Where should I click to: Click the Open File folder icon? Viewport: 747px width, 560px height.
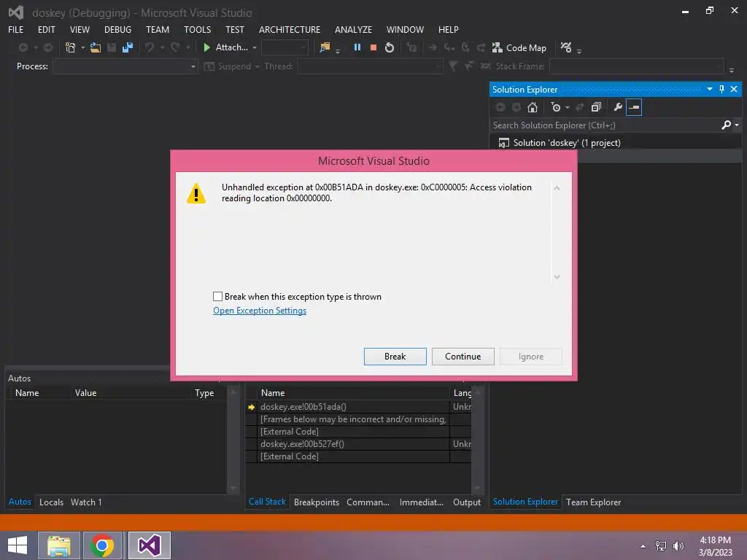pos(96,47)
